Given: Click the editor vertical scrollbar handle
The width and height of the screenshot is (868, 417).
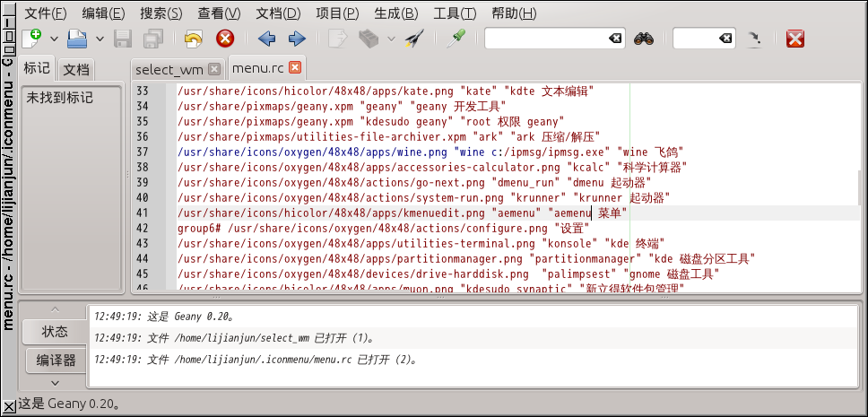Looking at the screenshot, I should [859, 187].
